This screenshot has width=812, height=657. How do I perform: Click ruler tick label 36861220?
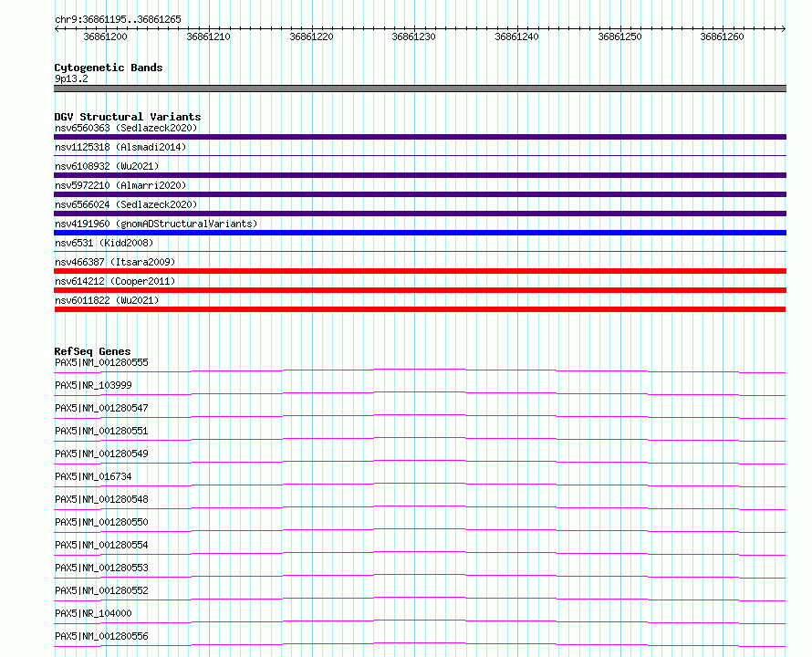coord(311,36)
